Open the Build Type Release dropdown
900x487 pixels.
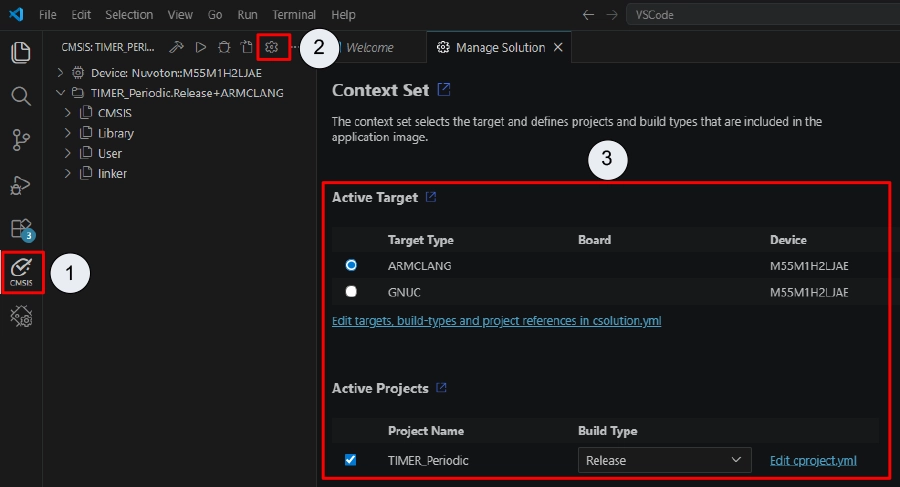pyautogui.click(x=664, y=460)
